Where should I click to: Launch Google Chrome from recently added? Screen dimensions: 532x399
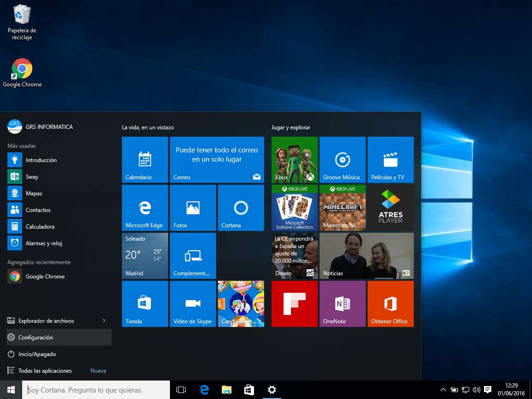pyautogui.click(x=59, y=276)
